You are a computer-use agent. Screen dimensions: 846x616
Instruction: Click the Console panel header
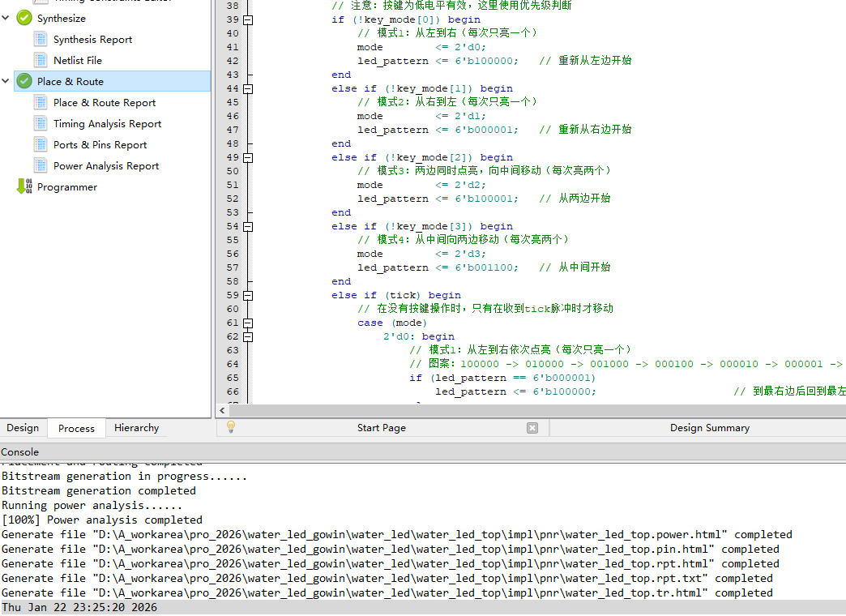pyautogui.click(x=423, y=452)
